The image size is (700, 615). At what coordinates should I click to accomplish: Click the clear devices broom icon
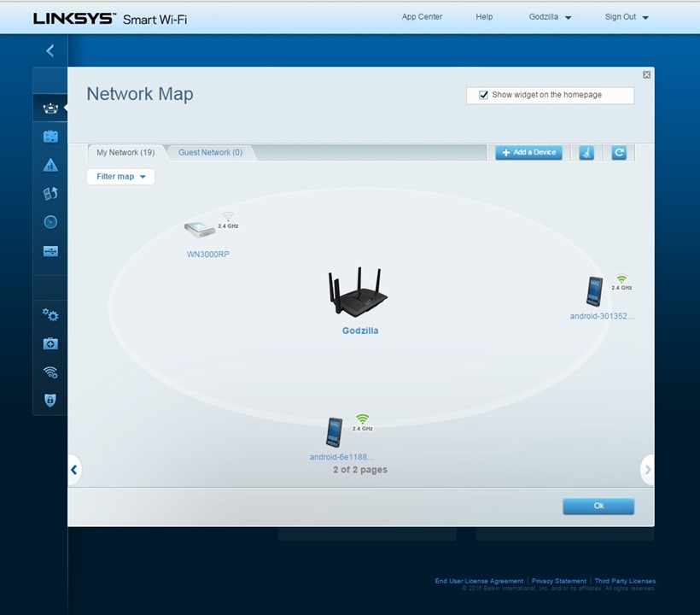pos(586,153)
